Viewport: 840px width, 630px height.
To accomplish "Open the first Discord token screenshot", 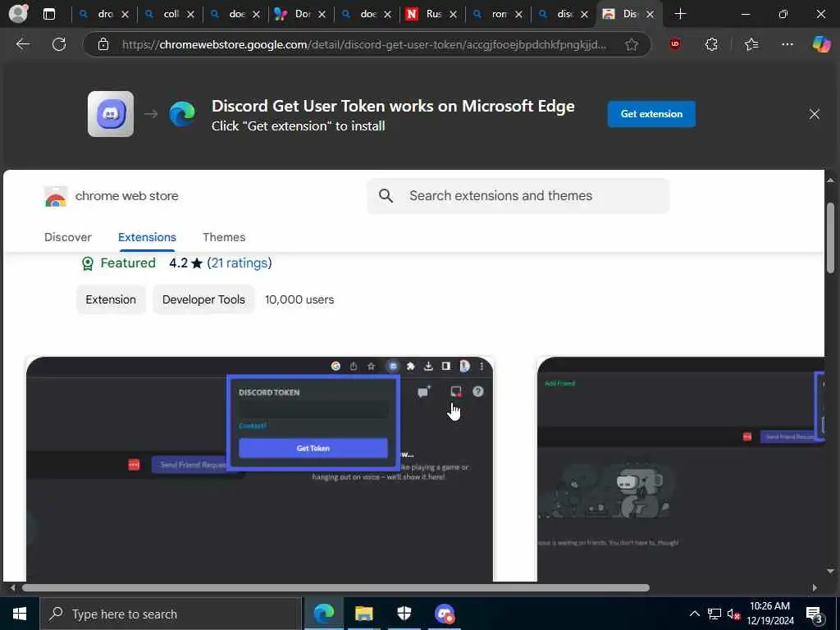I will pos(259,468).
